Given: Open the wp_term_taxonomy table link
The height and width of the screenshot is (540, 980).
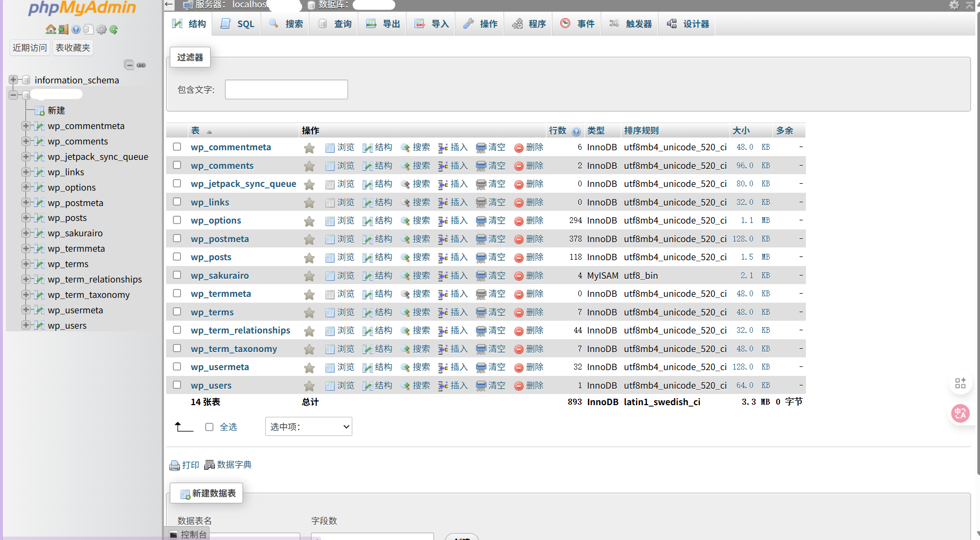Looking at the screenshot, I should point(233,349).
